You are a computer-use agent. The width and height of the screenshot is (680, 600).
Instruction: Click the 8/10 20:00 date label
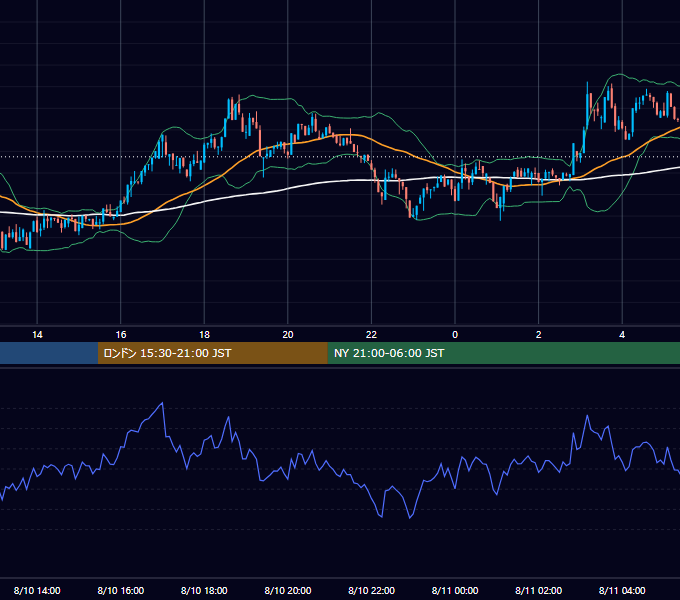coord(288,590)
